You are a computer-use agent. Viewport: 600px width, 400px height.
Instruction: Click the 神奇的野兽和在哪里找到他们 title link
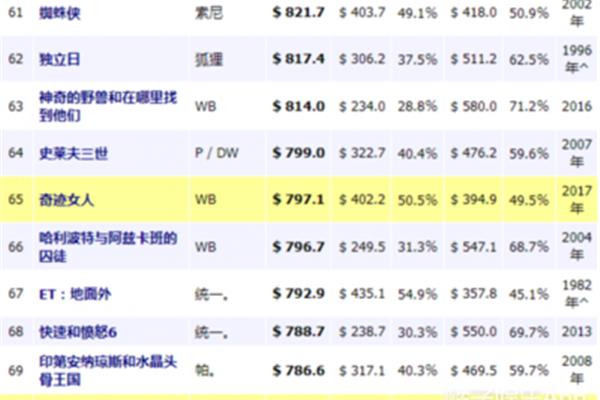[108, 106]
